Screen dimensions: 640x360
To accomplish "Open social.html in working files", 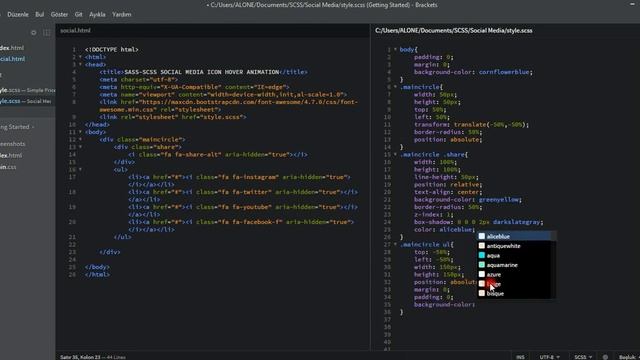I will 13,59.
